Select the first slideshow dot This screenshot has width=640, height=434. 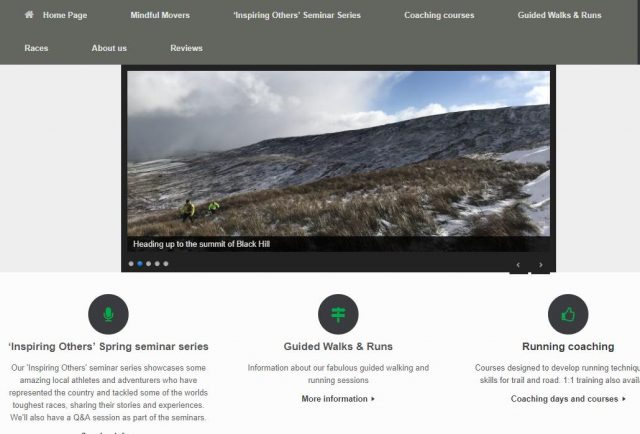131,264
